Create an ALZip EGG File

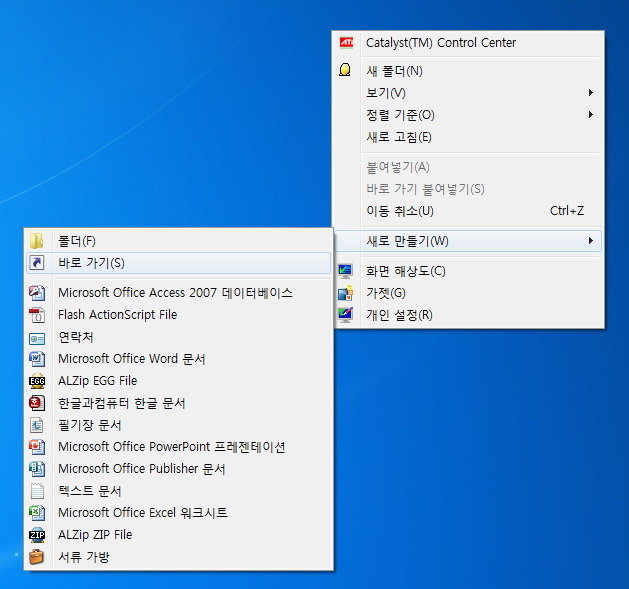pyautogui.click(x=179, y=380)
